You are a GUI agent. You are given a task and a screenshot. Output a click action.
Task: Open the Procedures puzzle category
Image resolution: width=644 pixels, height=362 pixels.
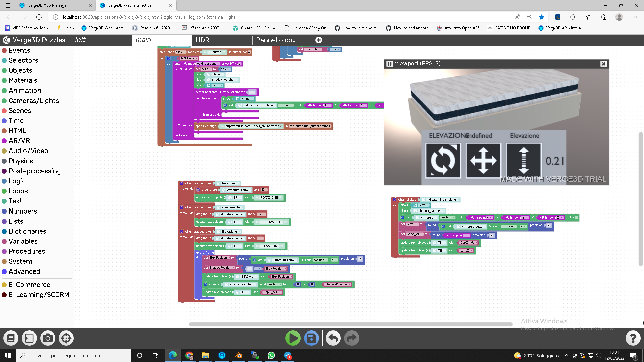27,251
